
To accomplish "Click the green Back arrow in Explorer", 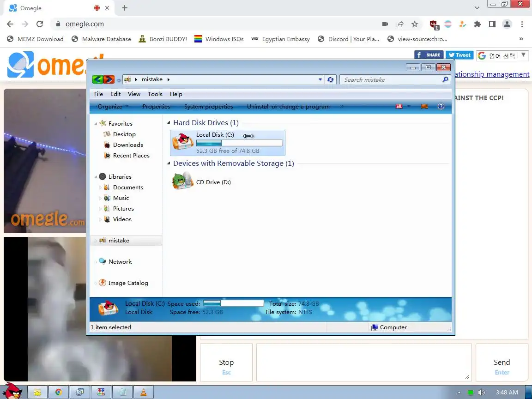I will click(x=97, y=79).
